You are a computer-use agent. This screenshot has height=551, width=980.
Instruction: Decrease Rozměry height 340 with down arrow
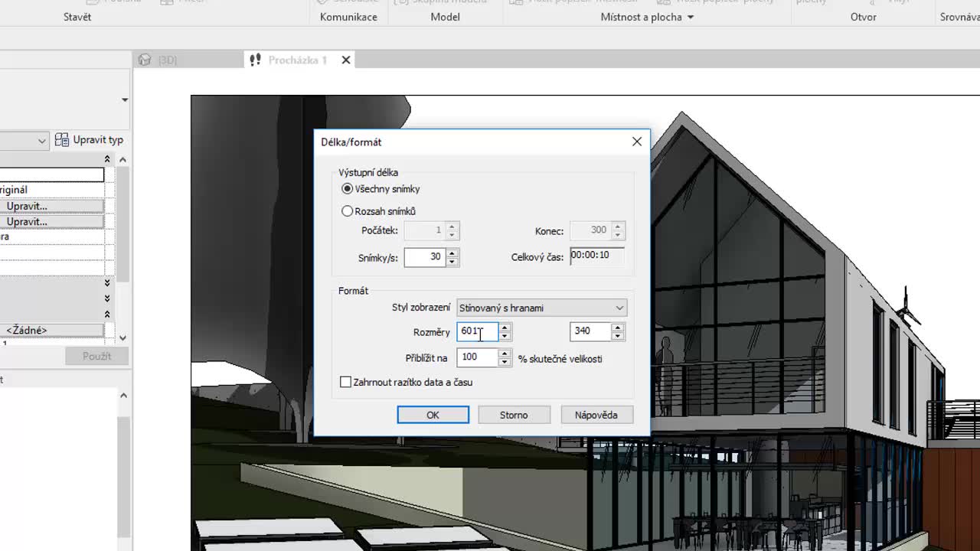[x=618, y=336]
